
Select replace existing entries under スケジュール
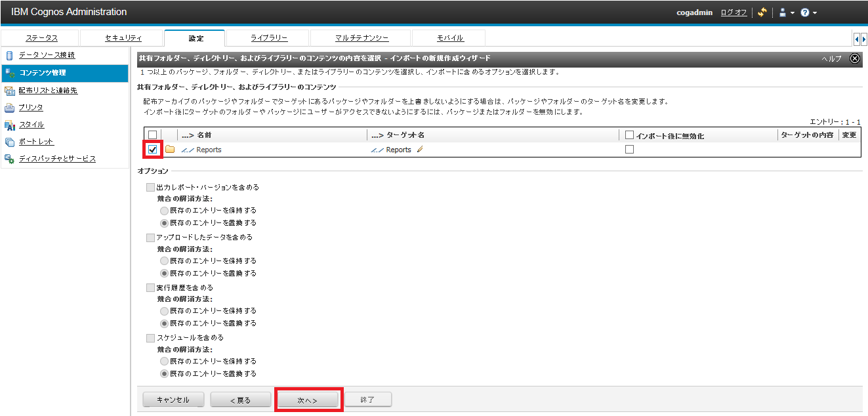click(x=165, y=373)
